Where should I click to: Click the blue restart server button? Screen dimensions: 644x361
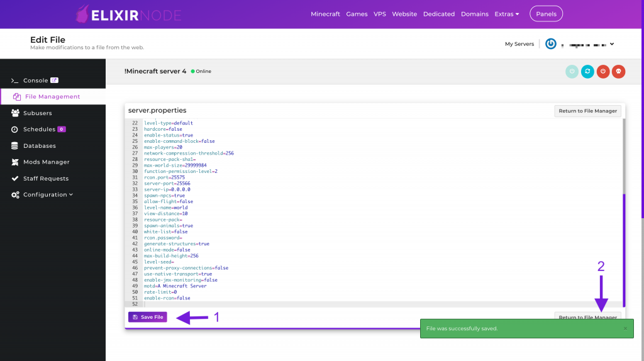tap(587, 72)
